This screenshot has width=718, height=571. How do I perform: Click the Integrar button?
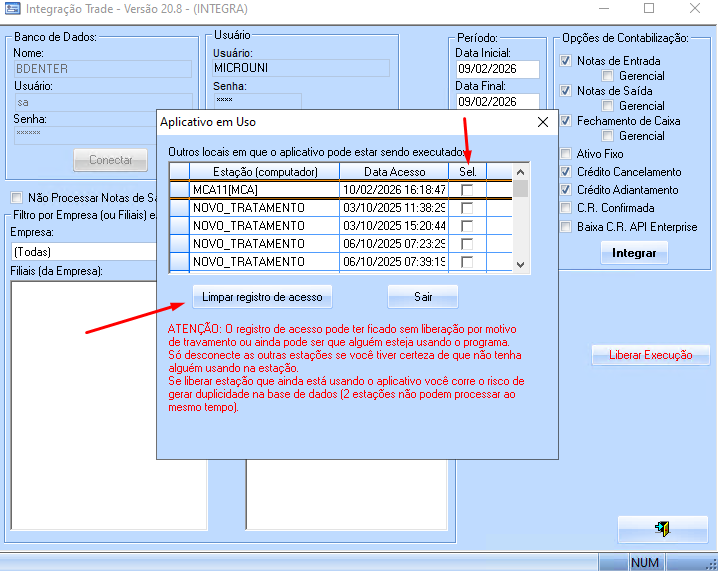coord(634,253)
